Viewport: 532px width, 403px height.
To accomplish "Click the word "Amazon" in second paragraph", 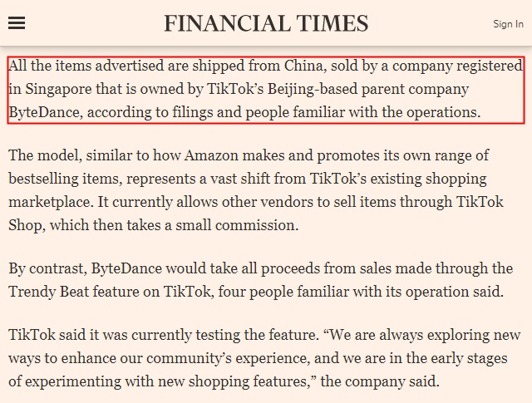I will (211, 155).
